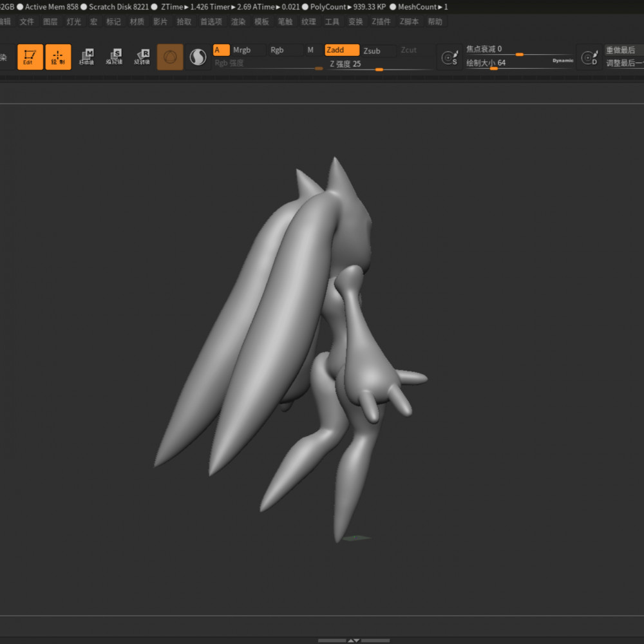Click the bottom tray divider arrows
Viewport: 644px width, 644px height.
354,640
